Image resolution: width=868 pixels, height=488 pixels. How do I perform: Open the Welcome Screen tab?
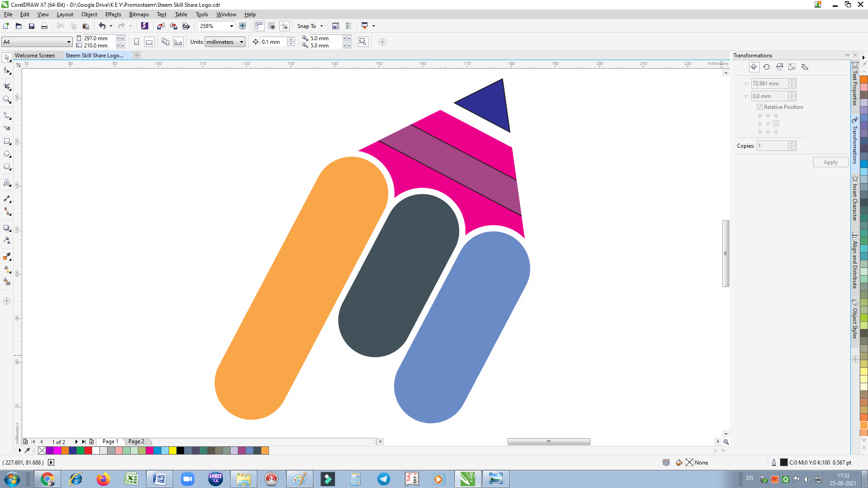click(35, 56)
